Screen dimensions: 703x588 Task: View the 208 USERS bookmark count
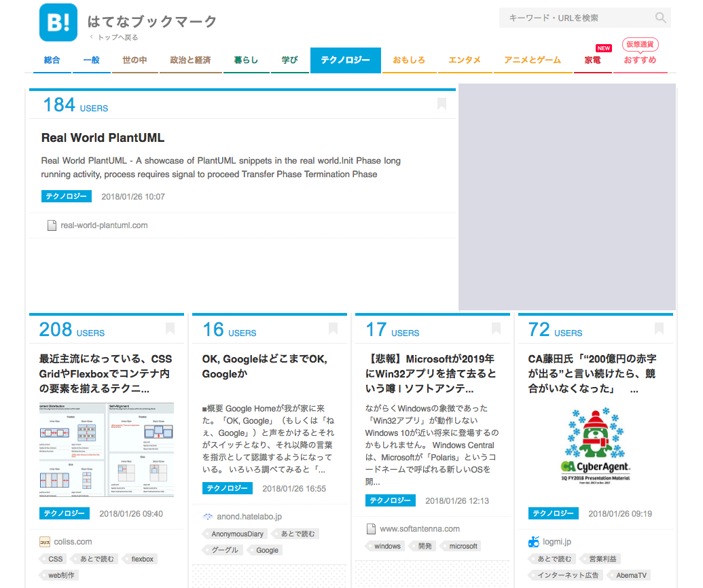click(72, 329)
